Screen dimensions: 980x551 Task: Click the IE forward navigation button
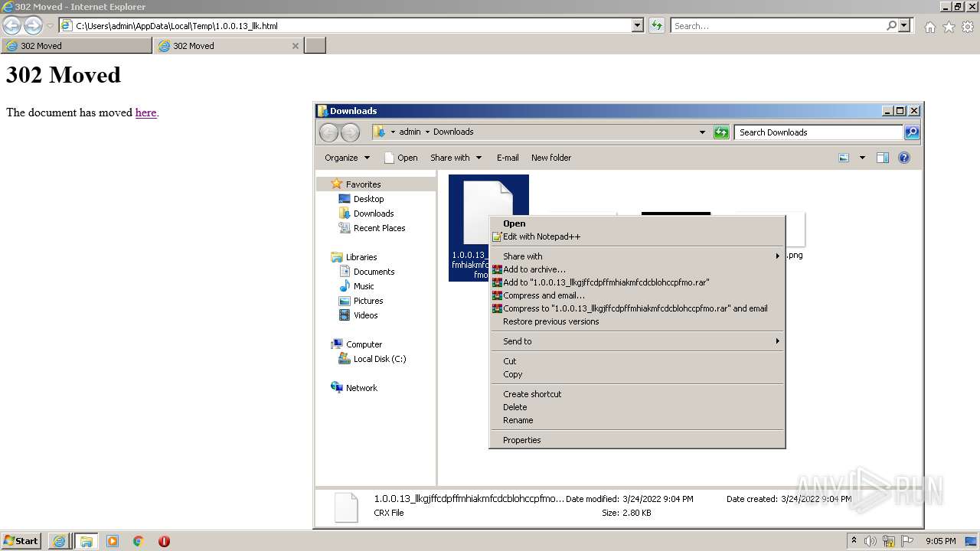(33, 25)
